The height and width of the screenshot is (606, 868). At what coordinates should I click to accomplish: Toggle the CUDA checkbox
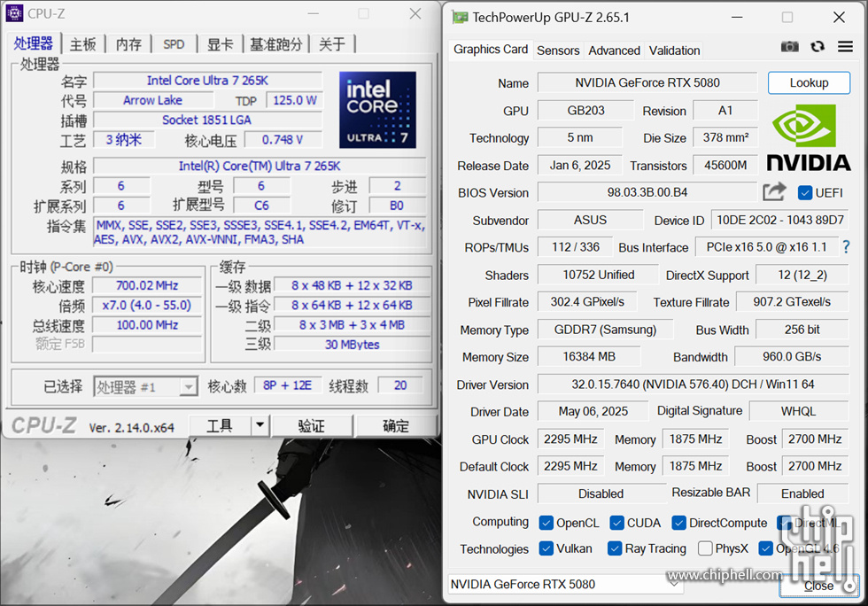(x=616, y=523)
